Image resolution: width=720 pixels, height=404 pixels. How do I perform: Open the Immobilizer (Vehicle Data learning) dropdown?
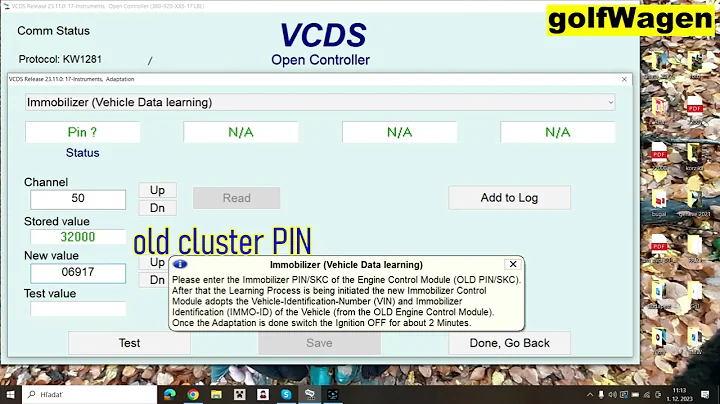(x=320, y=102)
